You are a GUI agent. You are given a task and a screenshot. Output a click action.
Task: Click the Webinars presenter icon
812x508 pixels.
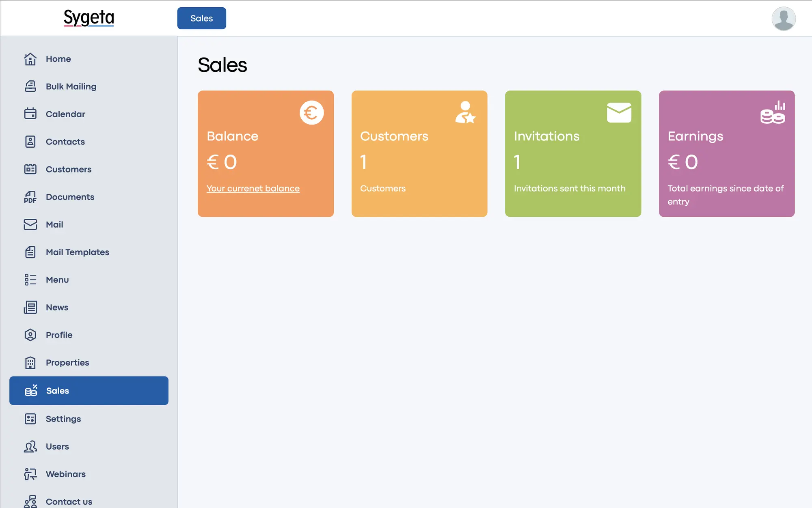click(x=30, y=474)
